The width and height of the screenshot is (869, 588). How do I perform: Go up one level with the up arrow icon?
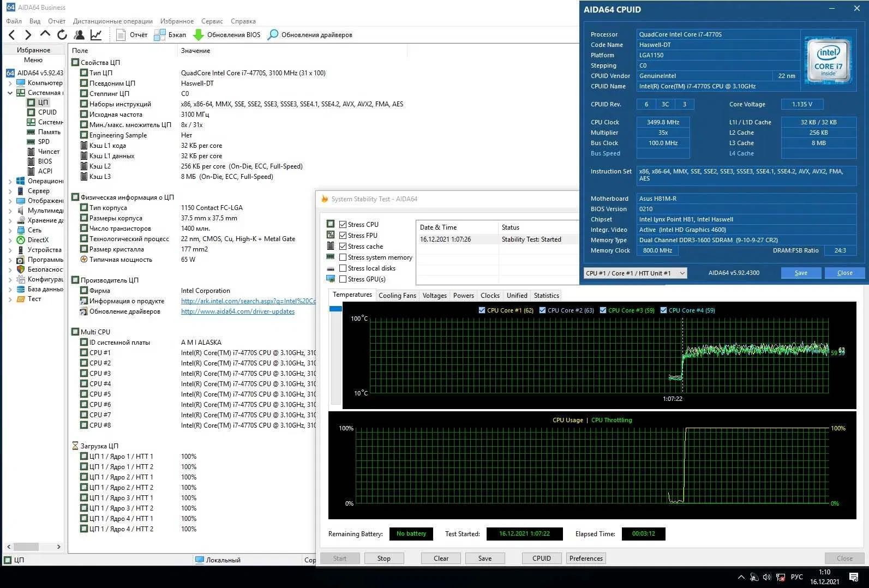point(45,34)
